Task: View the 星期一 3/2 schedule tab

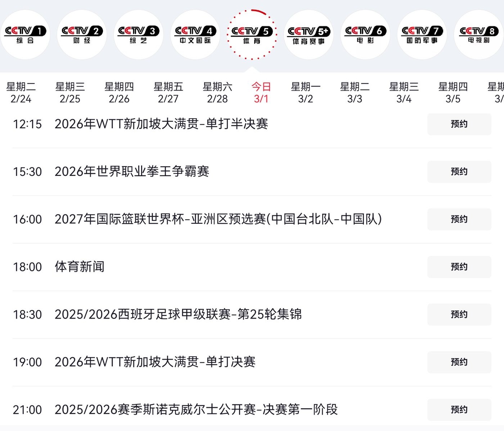Action: tap(305, 93)
